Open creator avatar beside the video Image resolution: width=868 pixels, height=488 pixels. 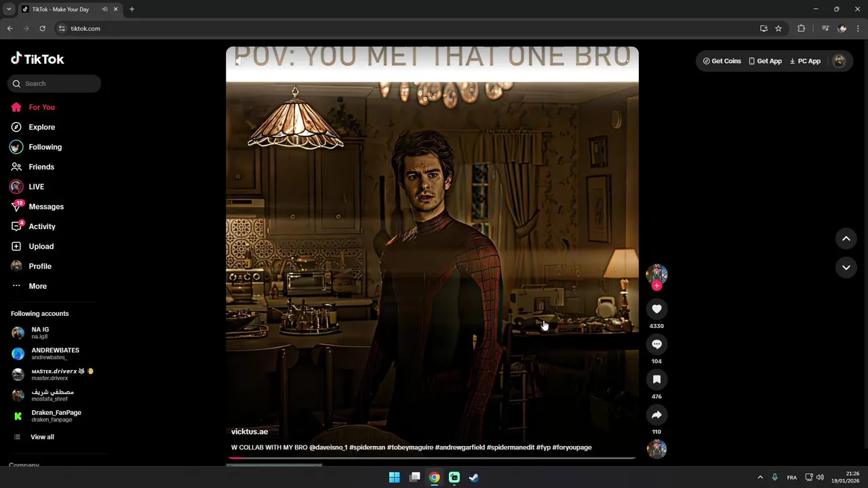(x=656, y=274)
